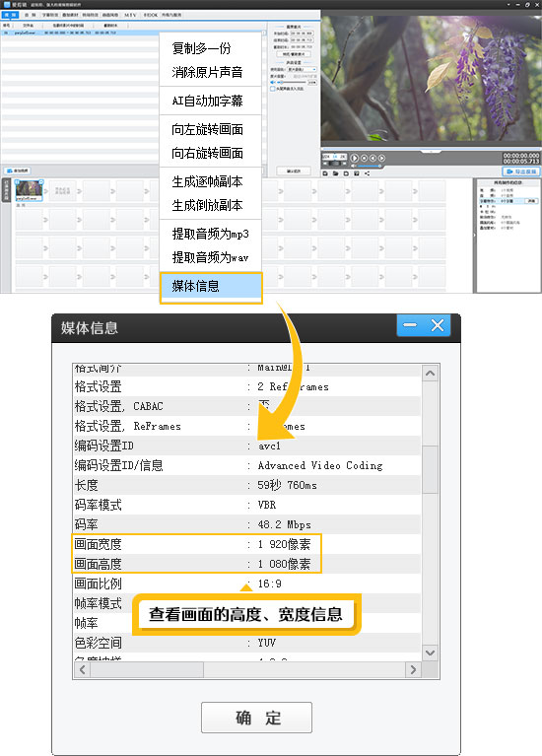Open the audio track dropdown in the sound settings
Image resolution: width=542 pixels, height=756 pixels.
[302, 69]
